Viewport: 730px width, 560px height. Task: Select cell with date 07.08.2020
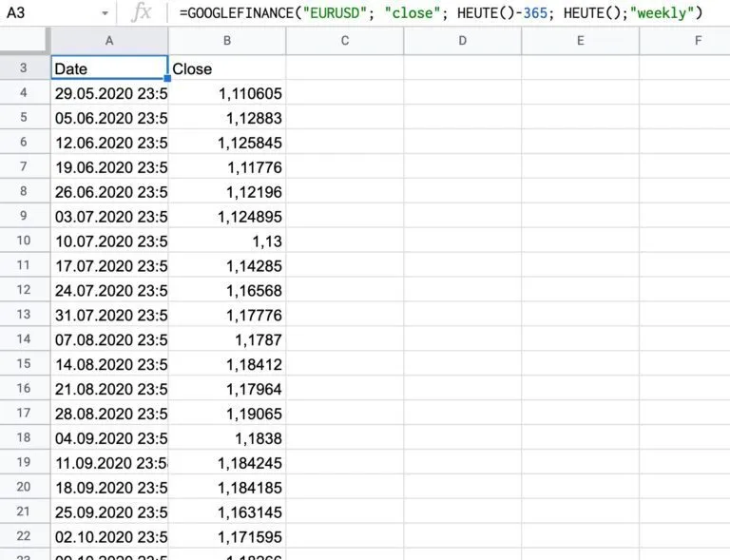click(109, 339)
